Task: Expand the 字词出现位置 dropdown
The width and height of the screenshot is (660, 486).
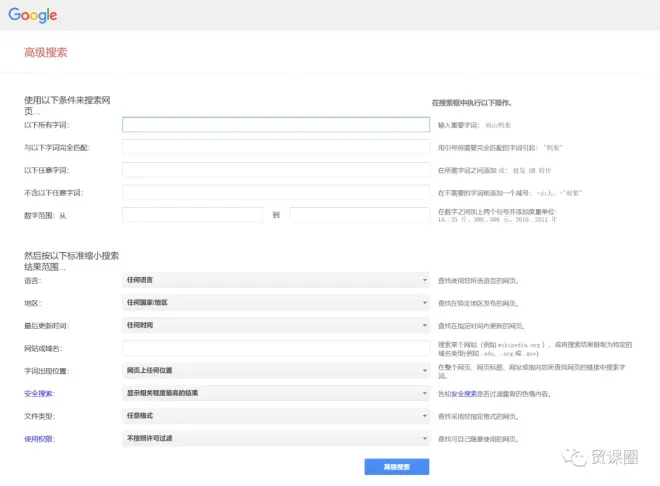Action: tap(275, 370)
